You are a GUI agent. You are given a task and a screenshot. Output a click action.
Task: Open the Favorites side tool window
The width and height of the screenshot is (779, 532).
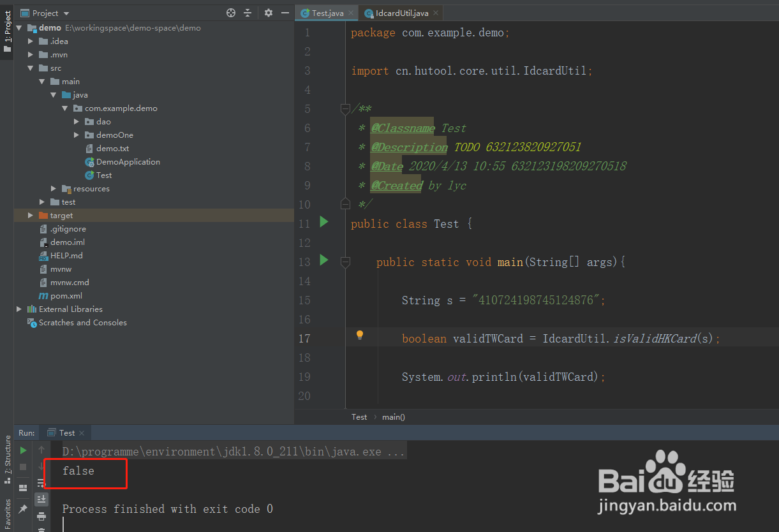(7, 515)
